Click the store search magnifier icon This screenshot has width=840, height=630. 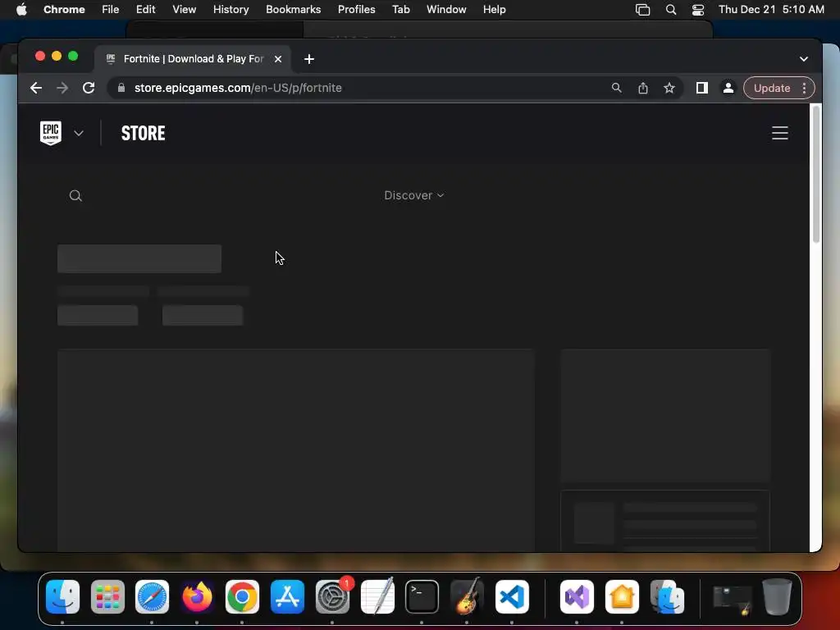tap(75, 195)
